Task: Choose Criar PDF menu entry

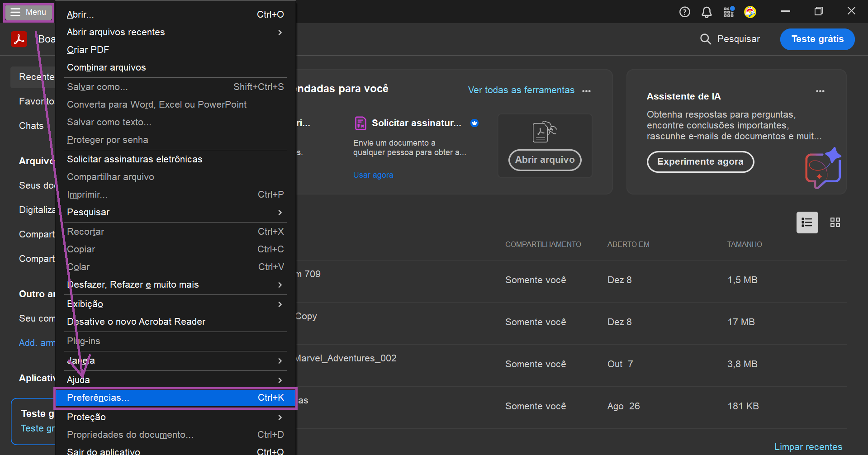Action: [175, 50]
